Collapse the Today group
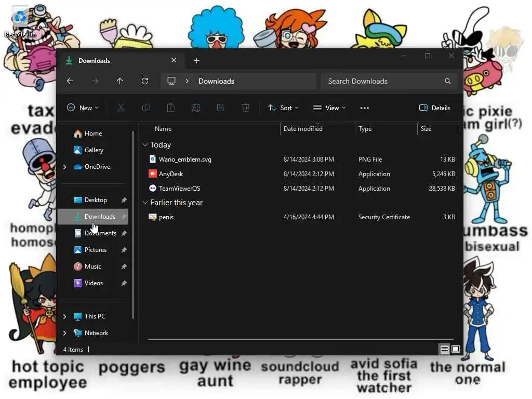Viewport: 532px width, 399px height. 145,145
